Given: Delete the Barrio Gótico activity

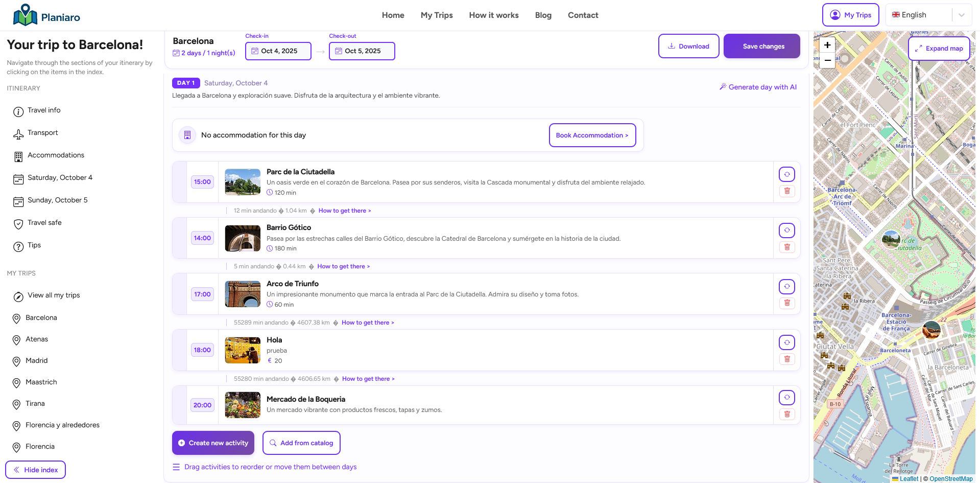Looking at the screenshot, I should point(787,247).
